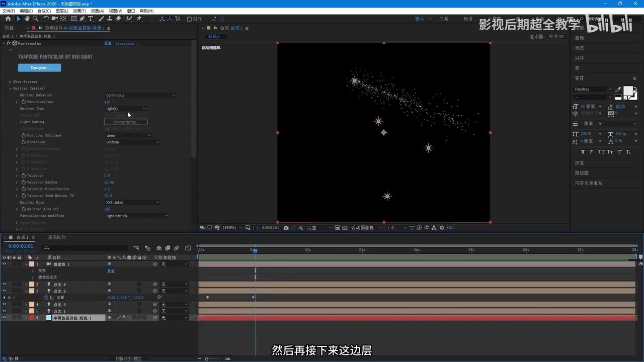Viewport: 644px width, 362px height.
Task: Toggle the 对齐 snapping checkbox in toolbar
Action: pos(189,19)
